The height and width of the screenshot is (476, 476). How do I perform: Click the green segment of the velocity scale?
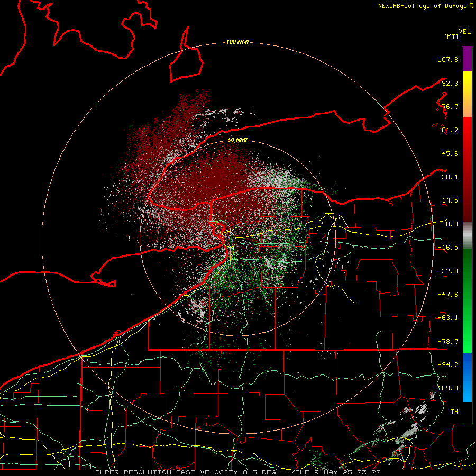(x=467, y=300)
